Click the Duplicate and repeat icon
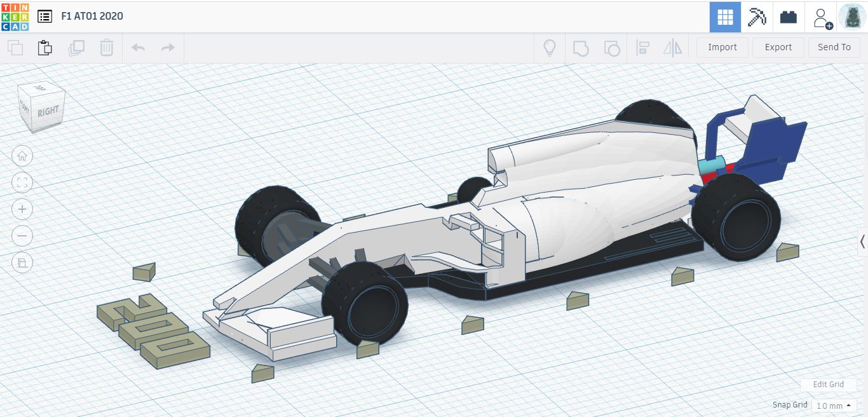868x417 pixels. (76, 48)
